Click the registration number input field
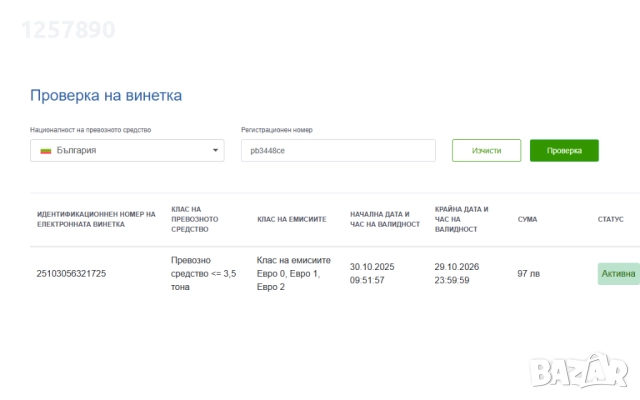 [x=338, y=150]
